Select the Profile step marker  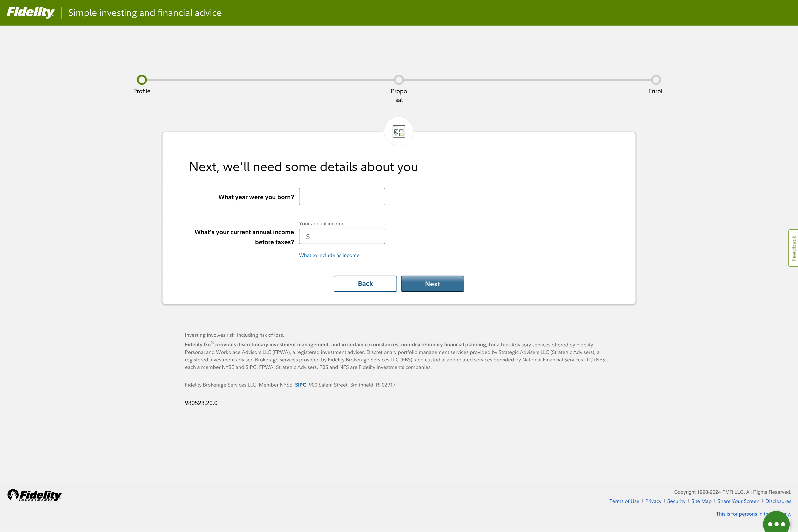[142, 80]
